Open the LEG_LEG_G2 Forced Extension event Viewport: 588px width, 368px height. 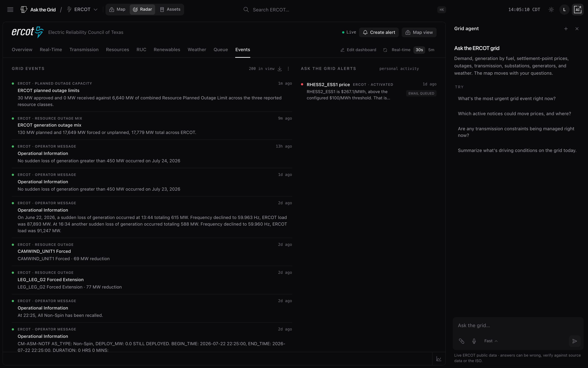[152, 280]
